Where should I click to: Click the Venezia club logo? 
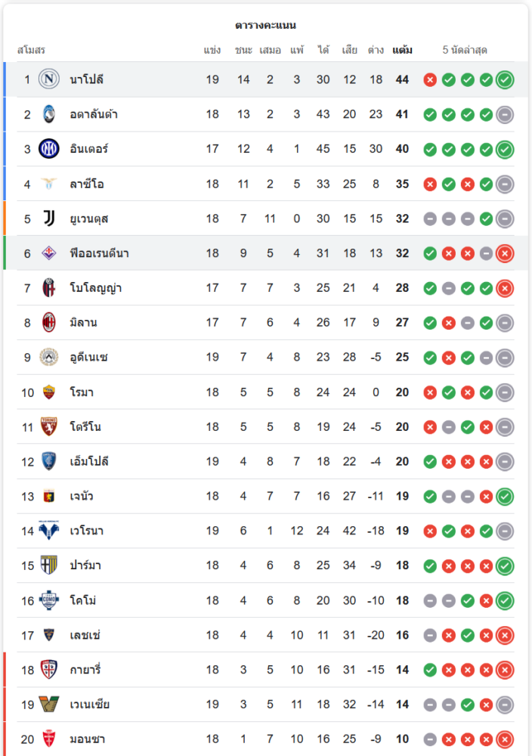coord(49,705)
